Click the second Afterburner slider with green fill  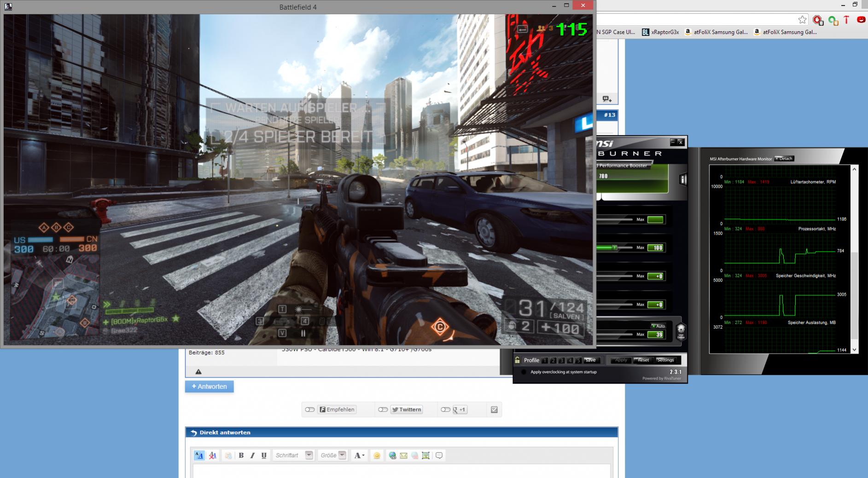614,248
